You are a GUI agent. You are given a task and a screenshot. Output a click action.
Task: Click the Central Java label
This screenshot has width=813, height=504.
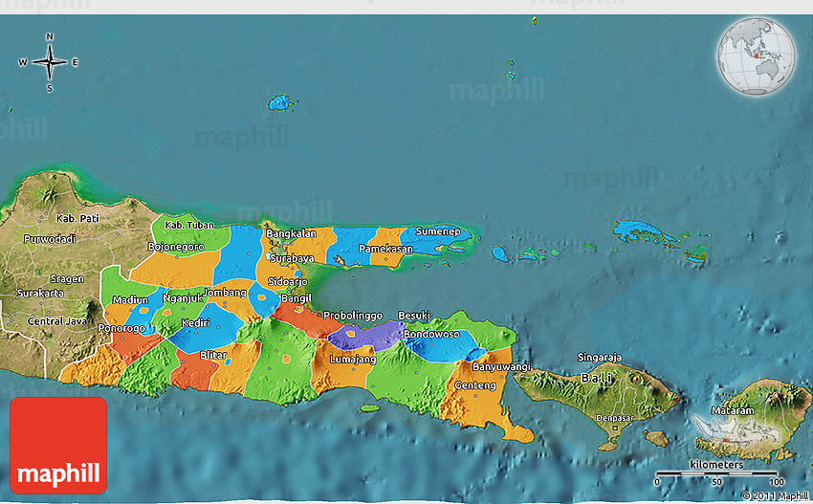coord(56,320)
